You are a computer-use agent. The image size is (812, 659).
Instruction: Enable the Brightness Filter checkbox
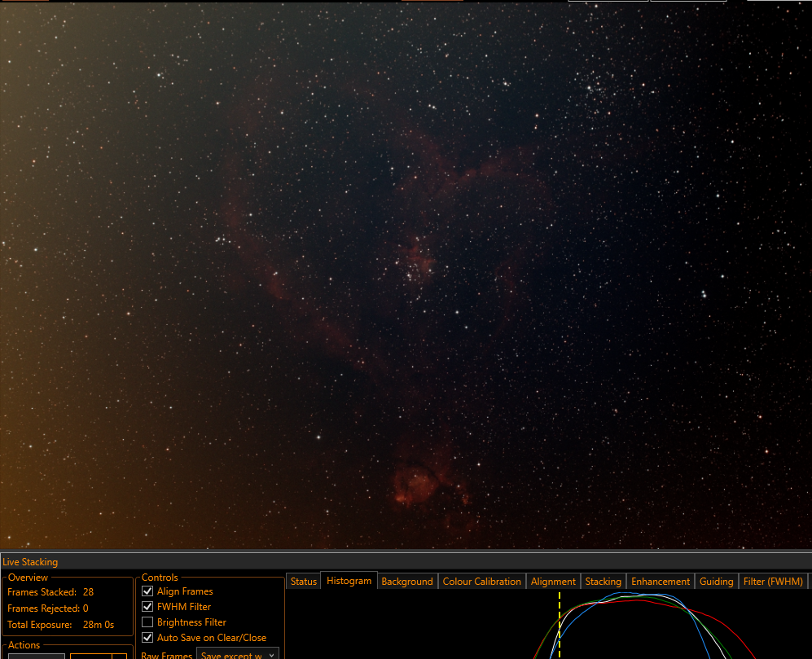tap(147, 622)
